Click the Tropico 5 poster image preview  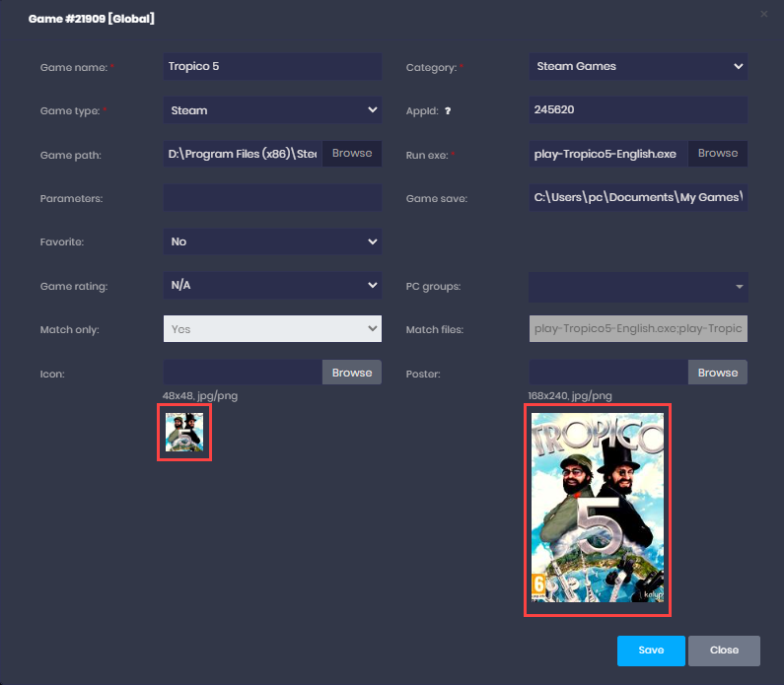(x=598, y=509)
